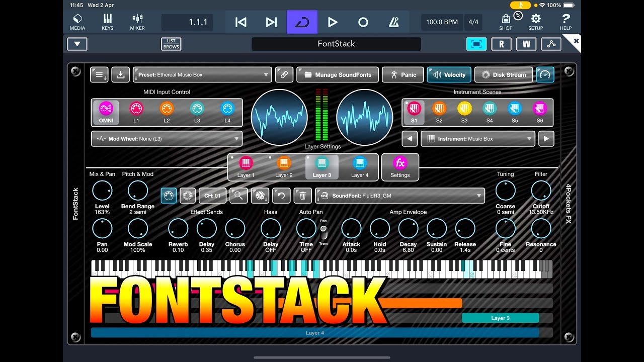Select instrument scene S6
Viewport: 644px width, 362px height.
click(x=540, y=112)
